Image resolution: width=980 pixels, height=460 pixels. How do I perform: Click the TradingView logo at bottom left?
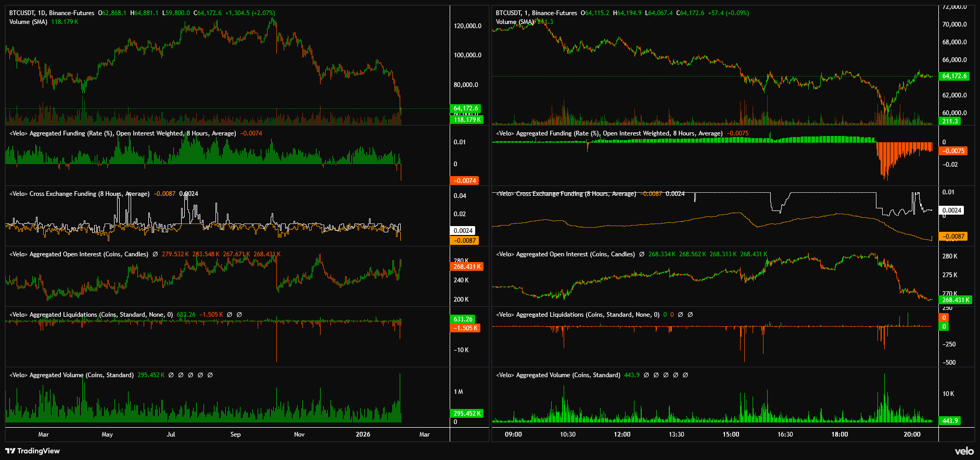click(x=33, y=451)
